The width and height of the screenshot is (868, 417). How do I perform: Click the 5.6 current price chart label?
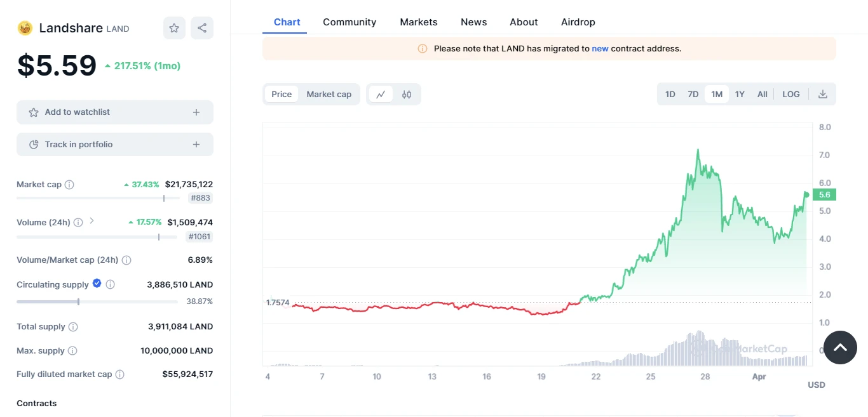pos(824,195)
